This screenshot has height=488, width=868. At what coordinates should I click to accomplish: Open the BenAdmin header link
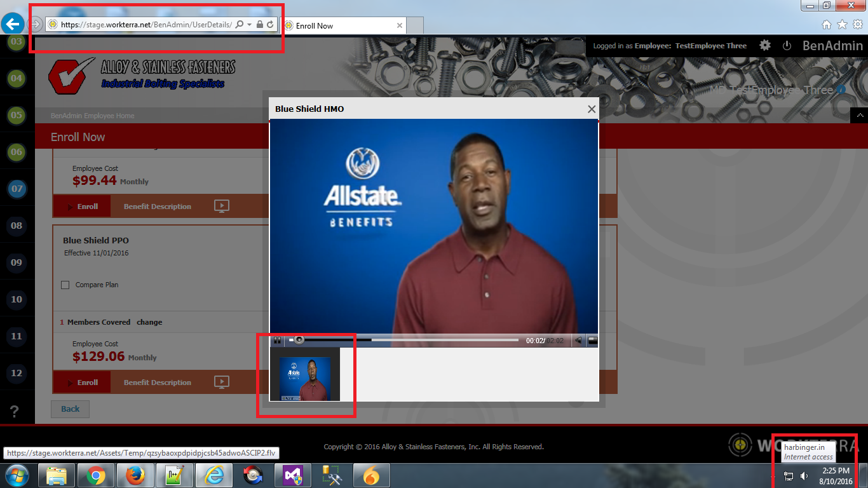pos(832,46)
